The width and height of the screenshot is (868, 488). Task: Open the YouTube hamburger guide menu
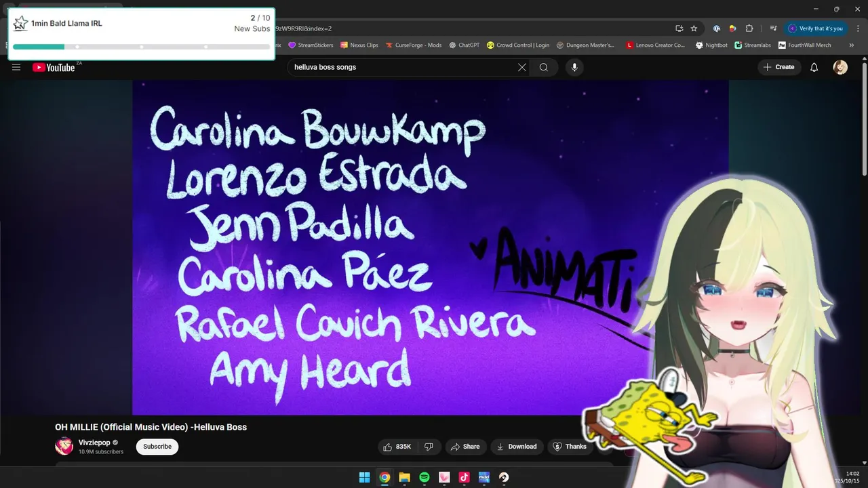click(x=16, y=67)
